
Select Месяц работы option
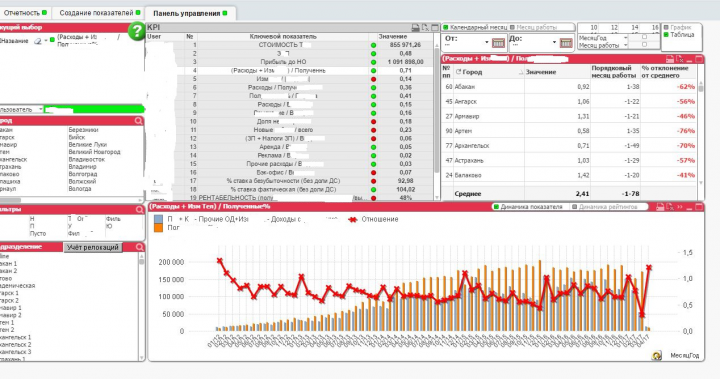(x=533, y=28)
